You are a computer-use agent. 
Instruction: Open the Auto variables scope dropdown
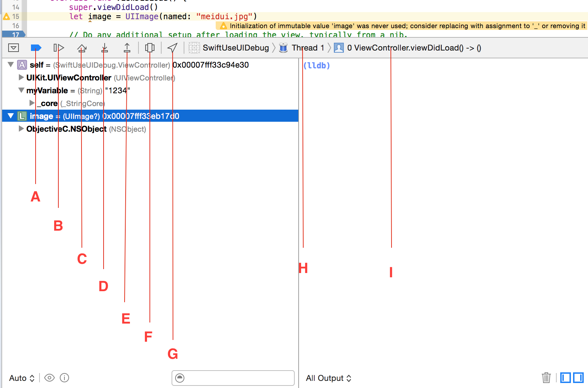pyautogui.click(x=22, y=378)
